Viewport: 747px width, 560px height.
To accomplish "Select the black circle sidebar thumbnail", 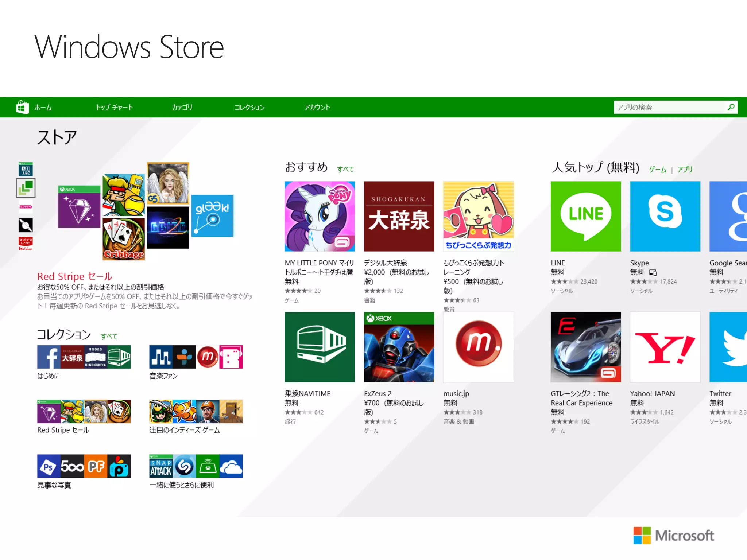I will 26,225.
